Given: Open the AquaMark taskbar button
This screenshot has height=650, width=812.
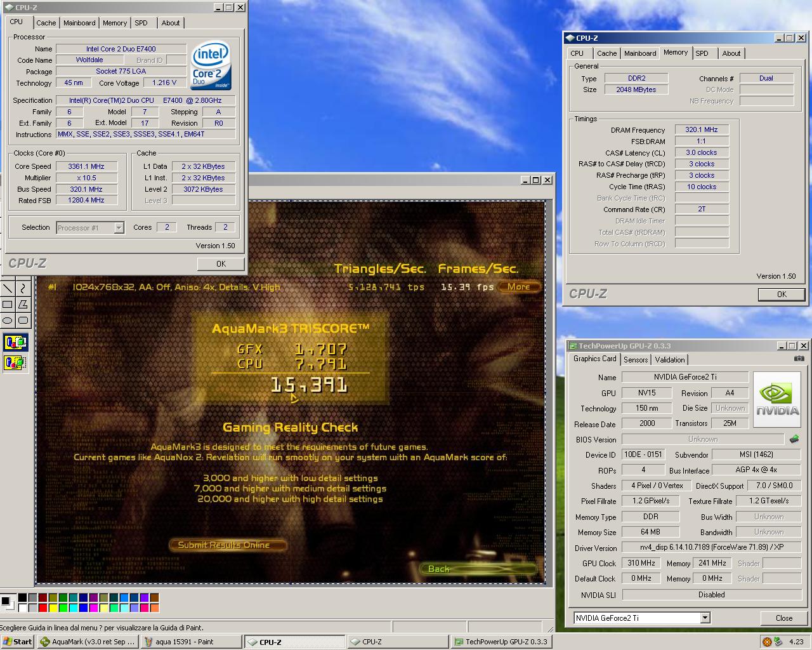Looking at the screenshot, I should click(88, 642).
